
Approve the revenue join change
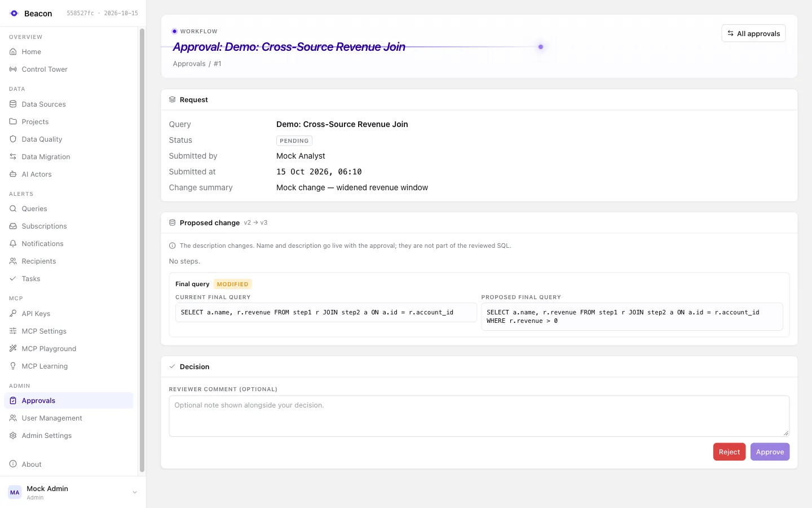pyautogui.click(x=770, y=452)
